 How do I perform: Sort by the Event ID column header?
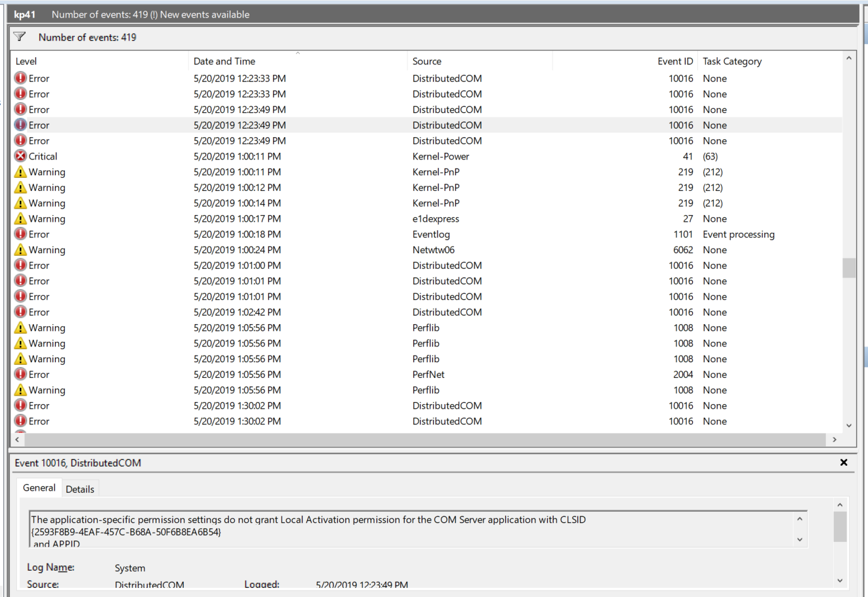[x=625, y=61]
